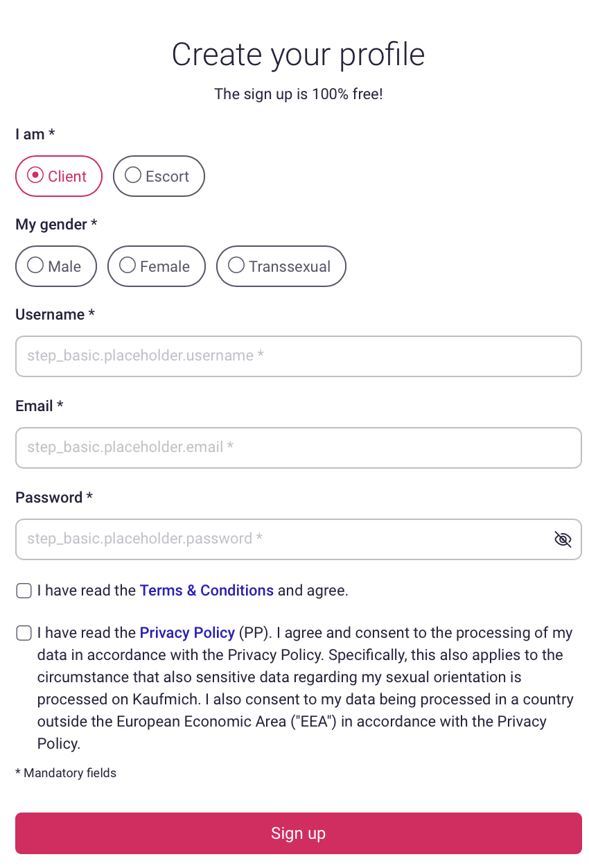Focus the Username input field
The height and width of the screenshot is (868, 589).
[x=299, y=356]
